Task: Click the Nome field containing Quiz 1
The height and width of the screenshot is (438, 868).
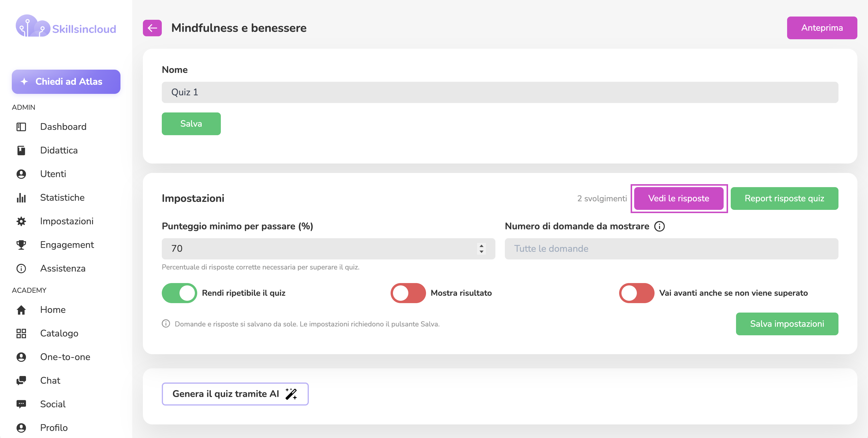Action: pos(500,92)
